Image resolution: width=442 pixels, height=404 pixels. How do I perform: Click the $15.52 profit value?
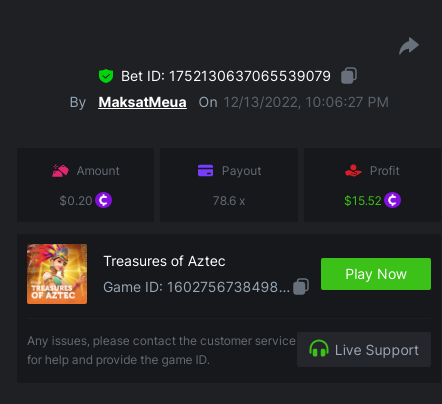point(363,201)
